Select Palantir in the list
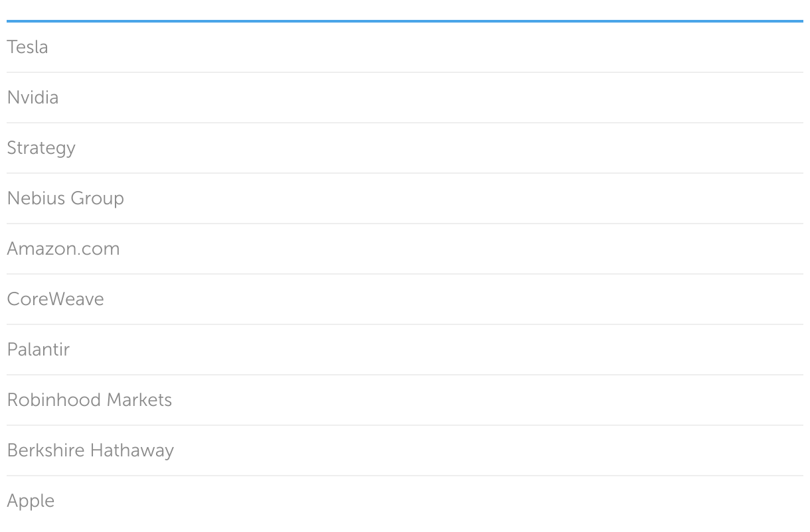The height and width of the screenshot is (532, 810). pyautogui.click(x=38, y=350)
